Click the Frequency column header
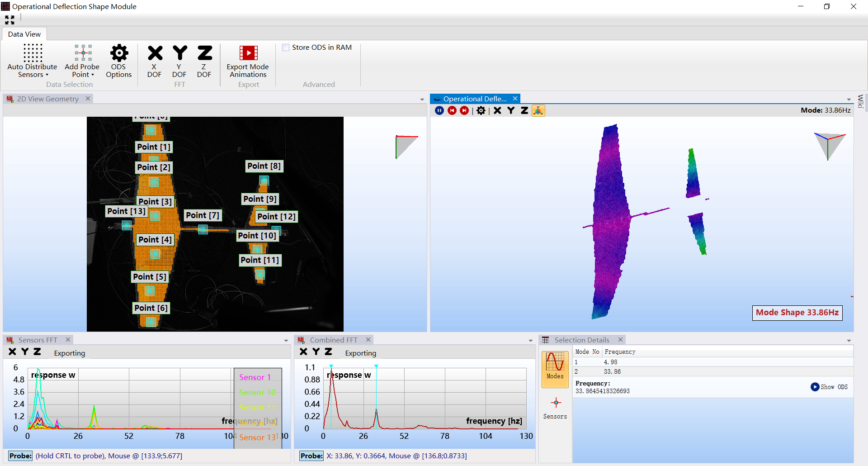 620,352
